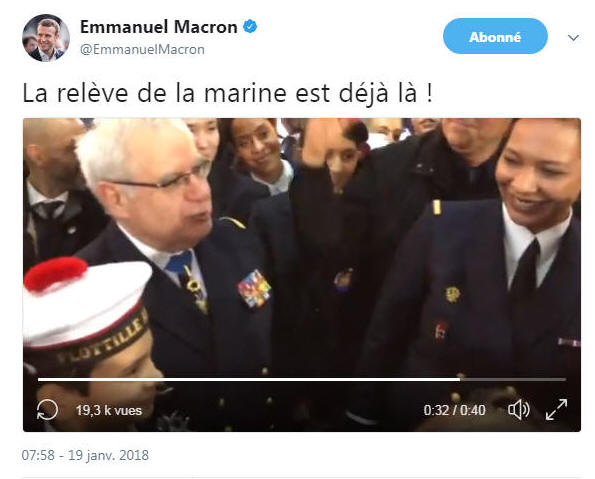Viewport: 595px width, 479px height.
Task: Toggle the Abonné follow button
Action: click(x=495, y=36)
